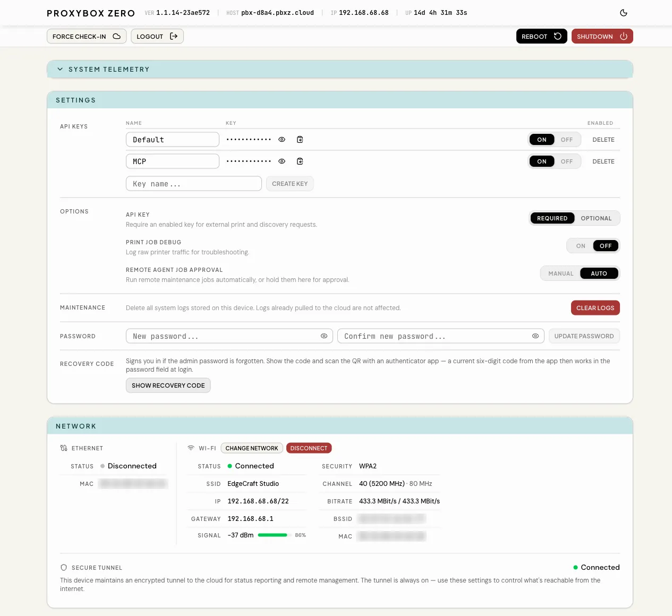
Task: Click the bitrate value 433.3 MBit/s
Action: (399, 501)
